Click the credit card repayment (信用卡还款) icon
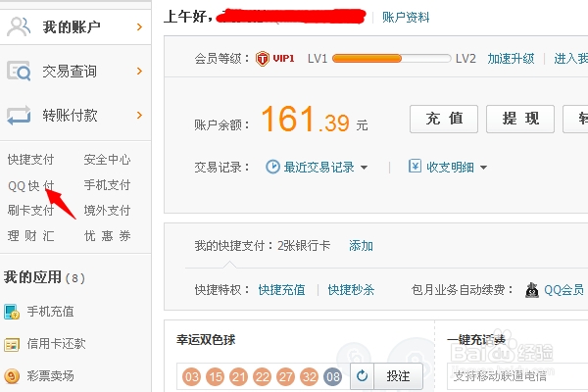588x392 pixels. pos(12,344)
